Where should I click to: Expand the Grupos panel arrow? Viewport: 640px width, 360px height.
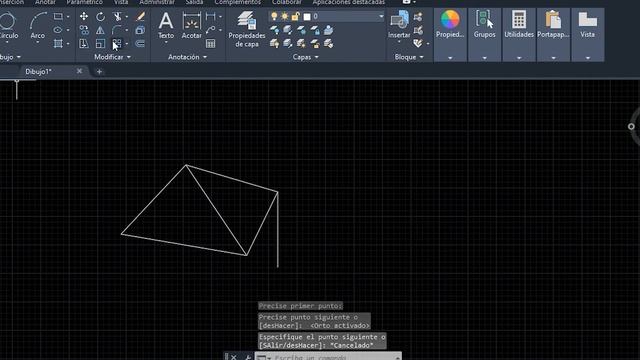pyautogui.click(x=484, y=58)
